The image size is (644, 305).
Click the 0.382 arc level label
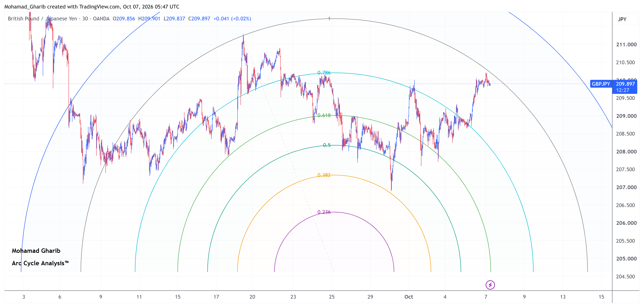point(324,175)
